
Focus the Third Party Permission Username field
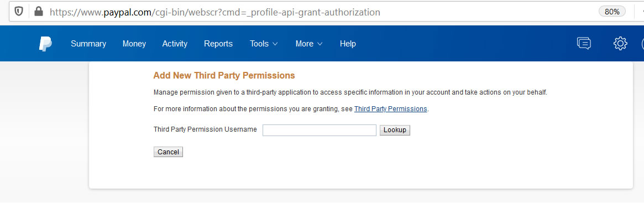[320, 131]
